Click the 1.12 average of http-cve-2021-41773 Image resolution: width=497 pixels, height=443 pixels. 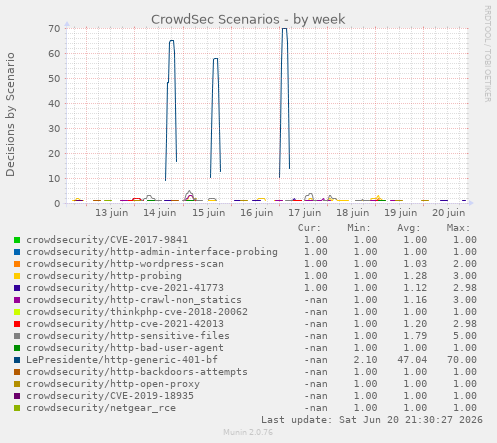point(415,288)
